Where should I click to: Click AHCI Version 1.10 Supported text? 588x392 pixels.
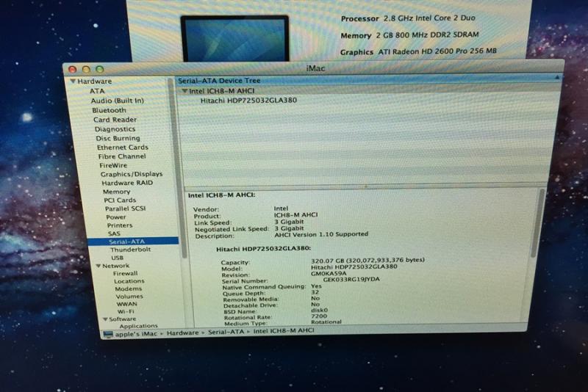click(321, 234)
